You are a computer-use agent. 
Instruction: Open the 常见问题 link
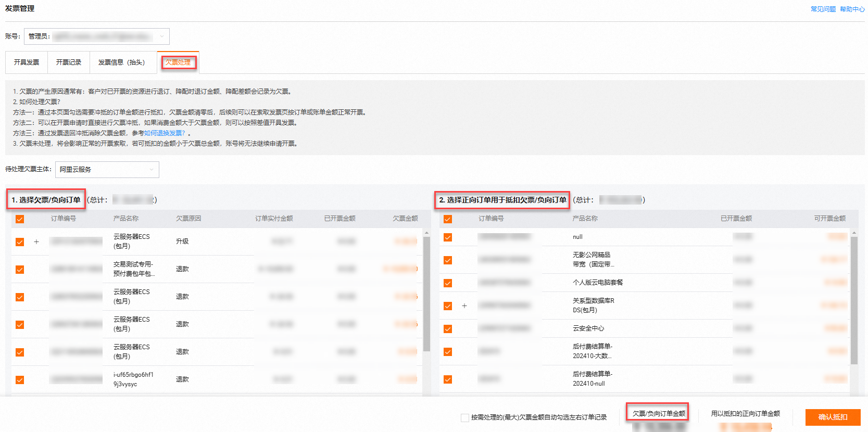click(x=823, y=9)
